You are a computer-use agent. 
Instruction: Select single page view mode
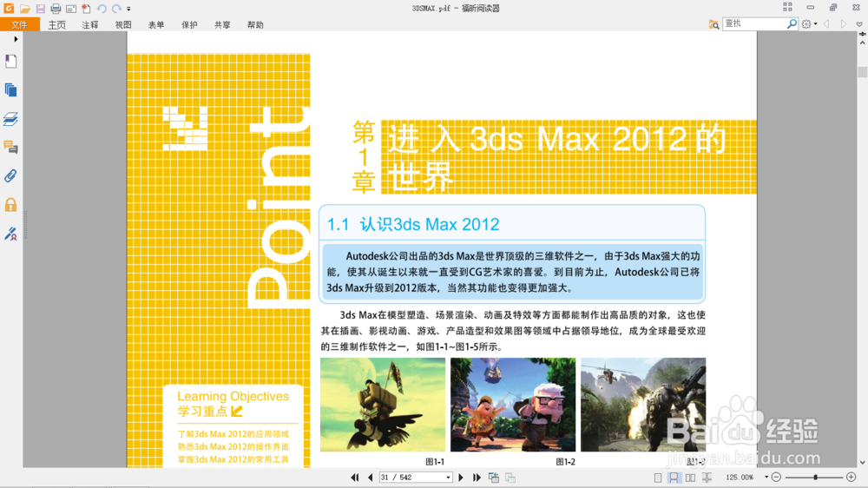658,478
